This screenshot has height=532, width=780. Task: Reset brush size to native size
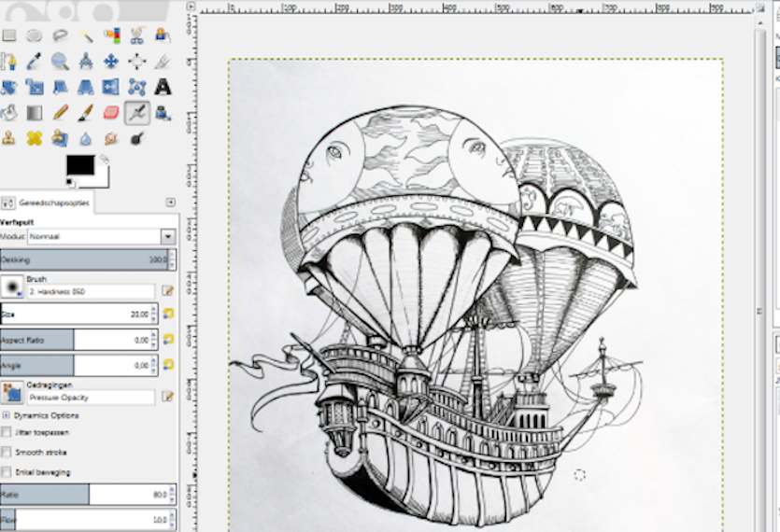[168, 314]
